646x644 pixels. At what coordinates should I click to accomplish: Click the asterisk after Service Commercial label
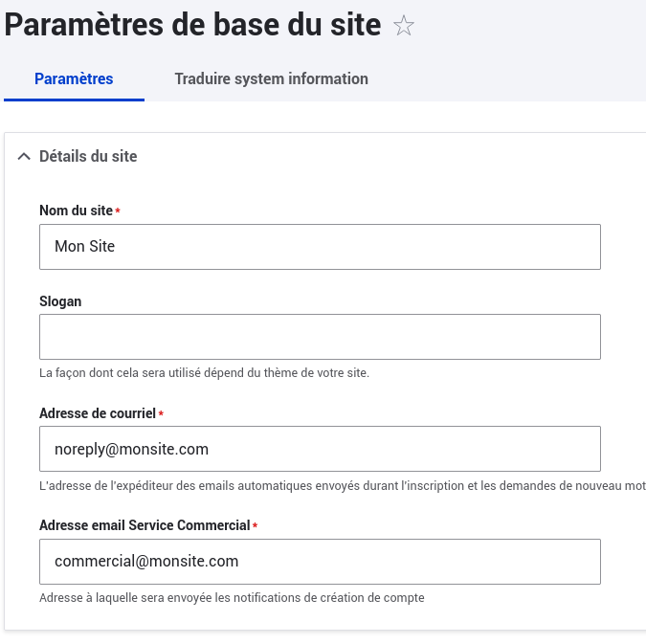256,526
